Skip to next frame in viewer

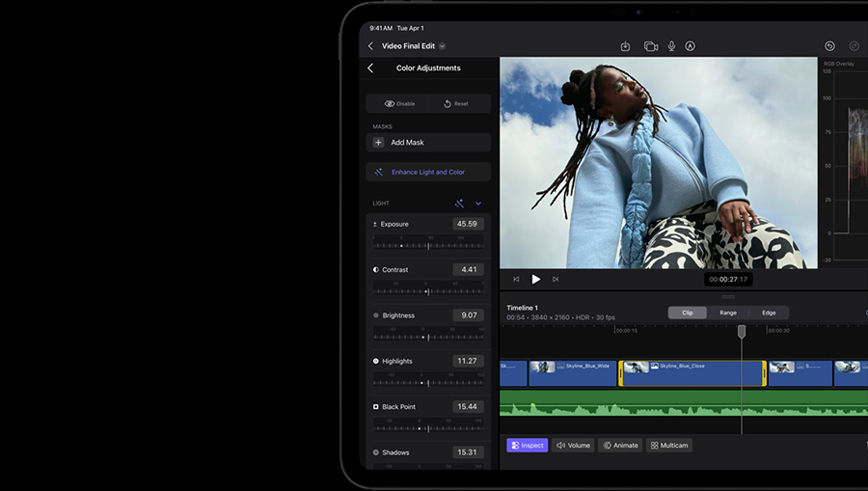(x=556, y=279)
